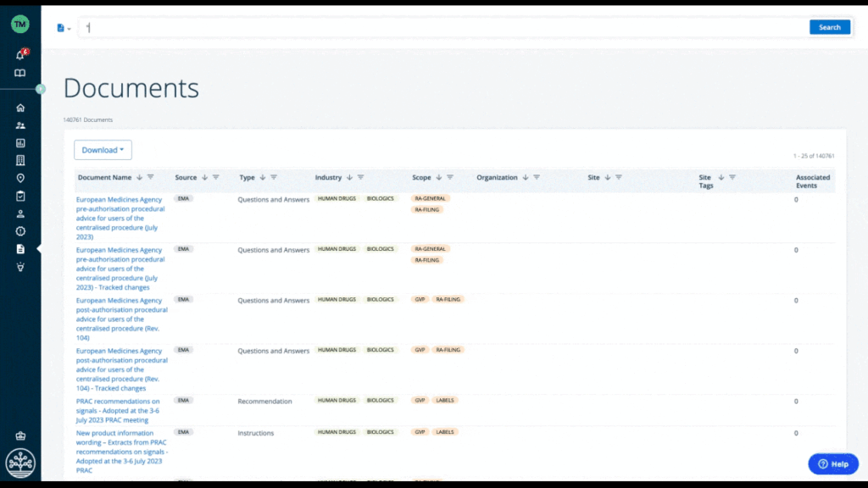Open the briefcase icon near sidebar bottom
The height and width of the screenshot is (488, 868).
coord(20,436)
